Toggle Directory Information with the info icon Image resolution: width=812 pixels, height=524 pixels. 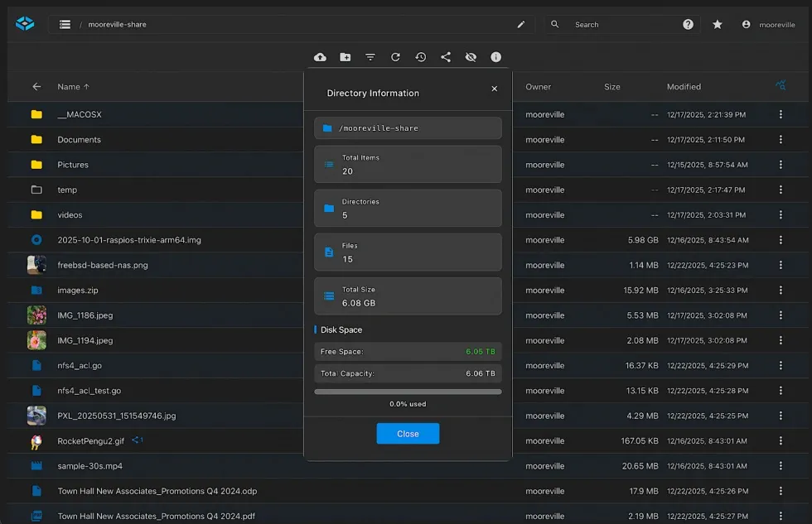click(x=495, y=57)
